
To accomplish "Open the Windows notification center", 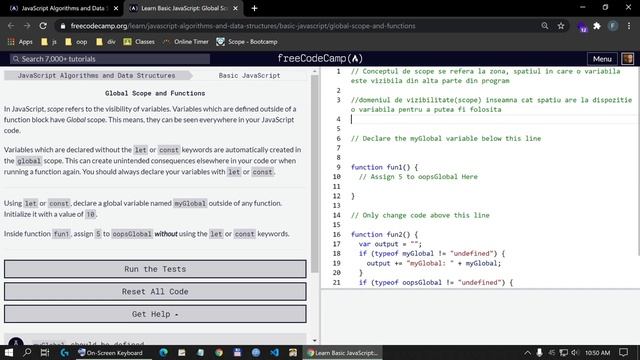I will point(623,353).
